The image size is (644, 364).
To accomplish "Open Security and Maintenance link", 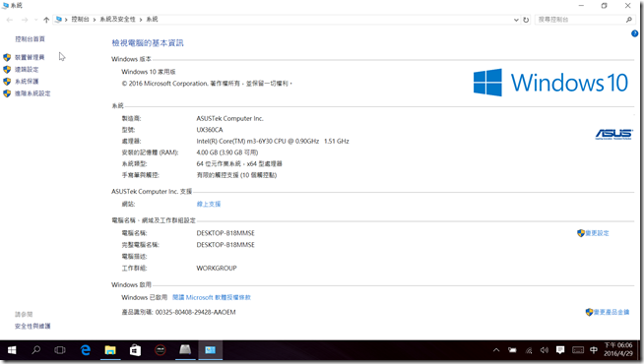I will click(32, 327).
